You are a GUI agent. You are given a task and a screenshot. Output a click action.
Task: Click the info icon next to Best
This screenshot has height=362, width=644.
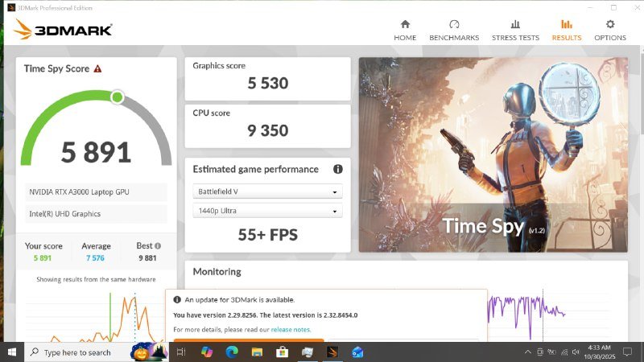tap(158, 246)
